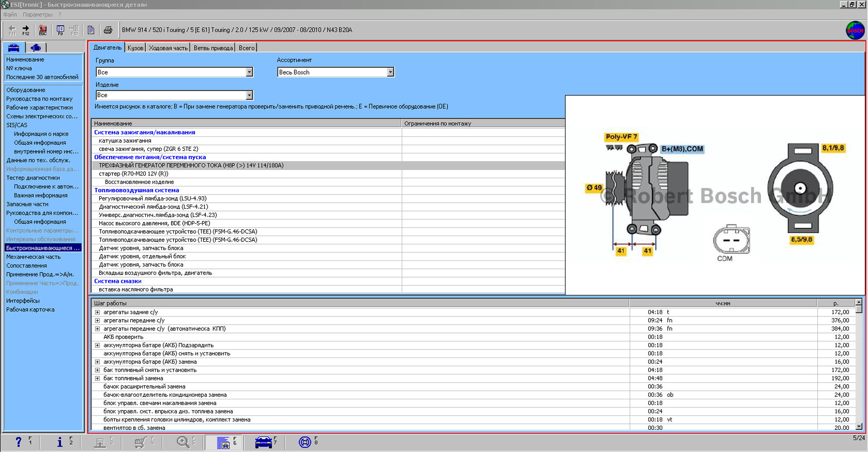
Task: Click the ESC exit toolbar icon
Action: 43,30
